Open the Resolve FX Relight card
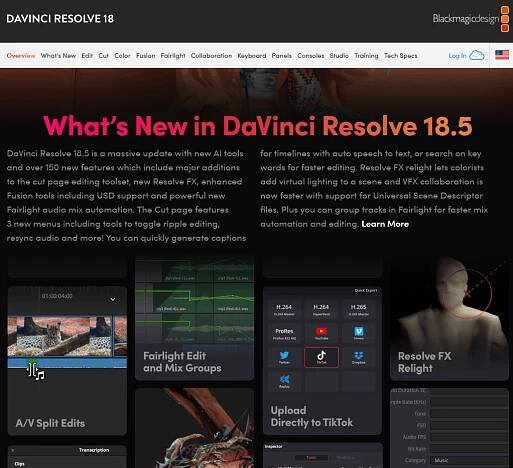 click(x=449, y=318)
